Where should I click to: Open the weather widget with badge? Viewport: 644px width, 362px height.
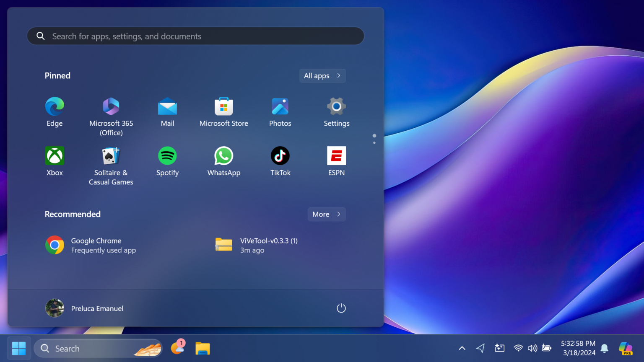[178, 347]
